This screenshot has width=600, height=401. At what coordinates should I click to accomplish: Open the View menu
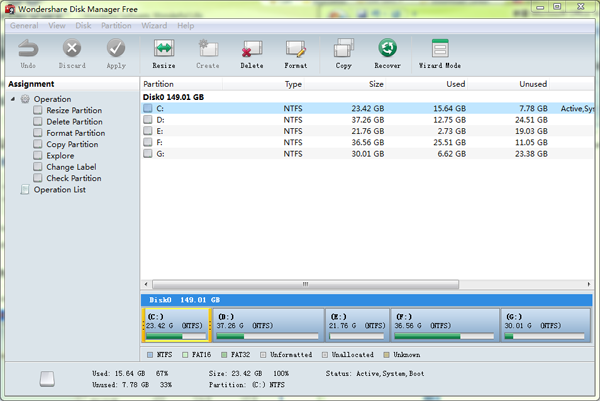57,26
